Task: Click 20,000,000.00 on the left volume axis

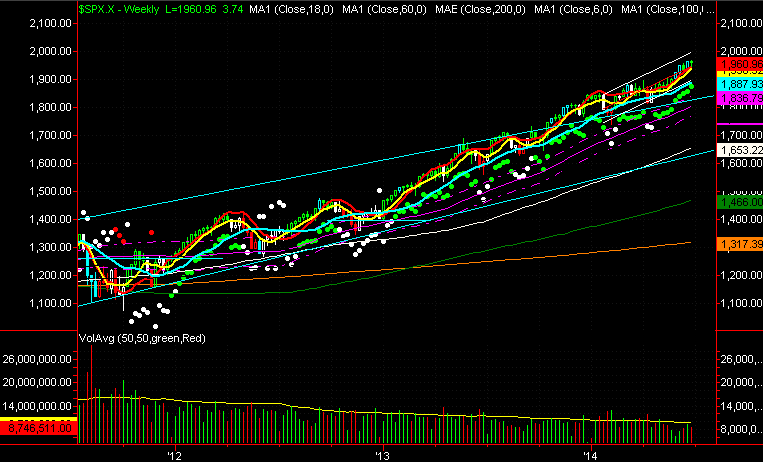Action: click(37, 382)
